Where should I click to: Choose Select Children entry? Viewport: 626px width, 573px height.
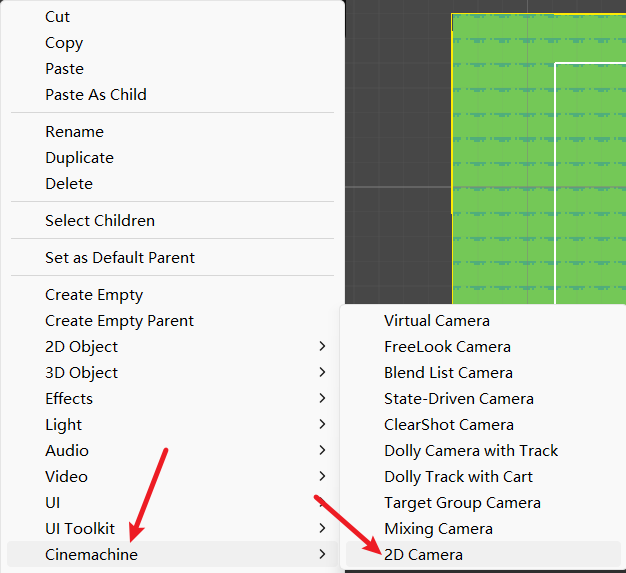pyautogui.click(x=100, y=221)
